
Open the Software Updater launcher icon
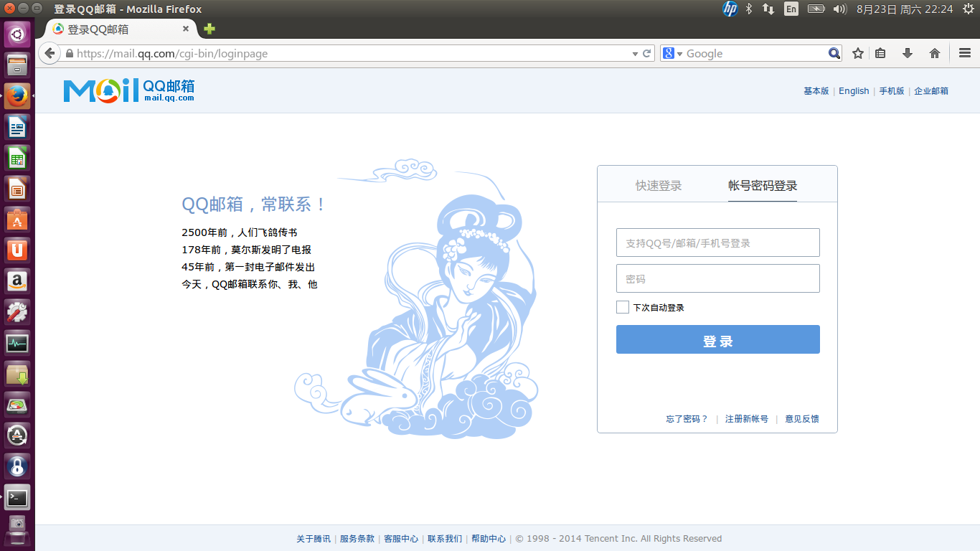(17, 435)
